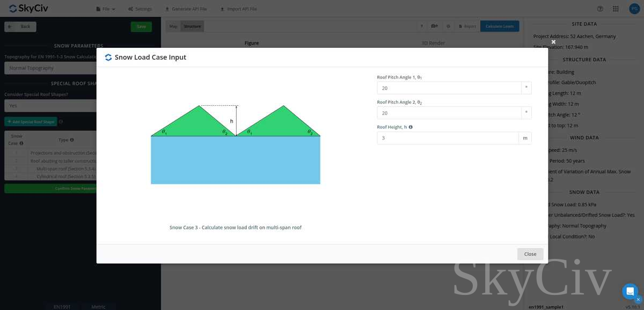This screenshot has height=310, width=644.
Task: Click the PG user avatar
Action: point(633,9)
